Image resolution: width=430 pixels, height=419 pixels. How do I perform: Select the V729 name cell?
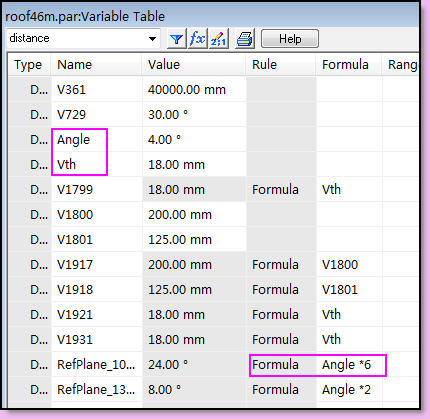[96, 115]
